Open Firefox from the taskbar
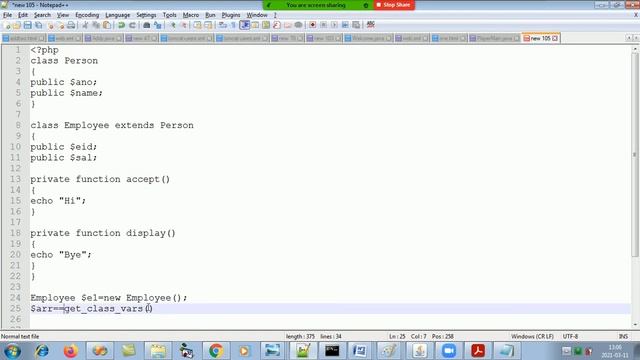This screenshot has height=360, width=640. coord(71,351)
